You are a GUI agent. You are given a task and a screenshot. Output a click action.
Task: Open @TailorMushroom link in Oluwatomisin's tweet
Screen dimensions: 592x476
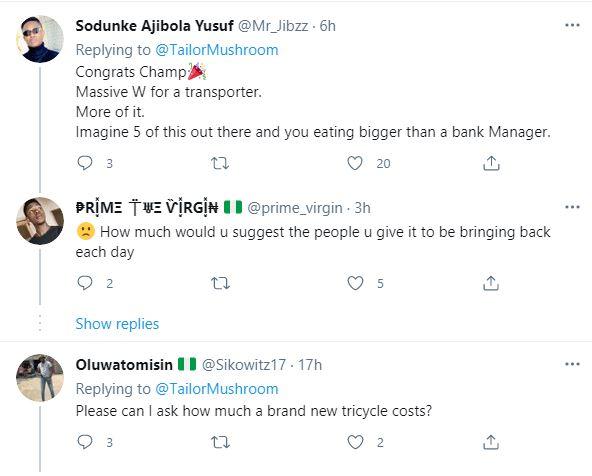pyautogui.click(x=217, y=389)
